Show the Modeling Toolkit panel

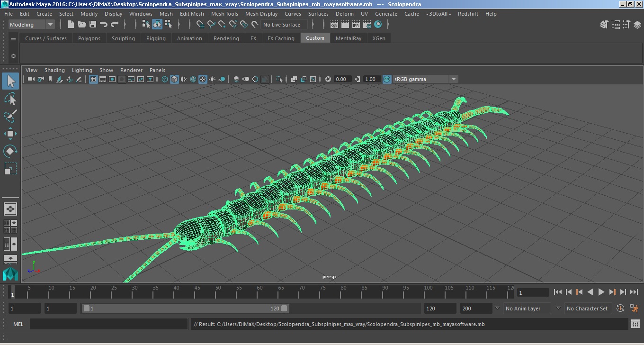pos(604,25)
